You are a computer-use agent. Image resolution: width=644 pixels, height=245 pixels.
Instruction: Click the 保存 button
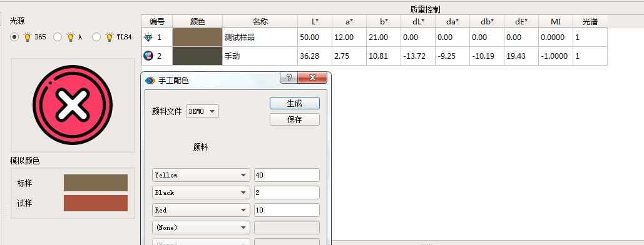295,119
